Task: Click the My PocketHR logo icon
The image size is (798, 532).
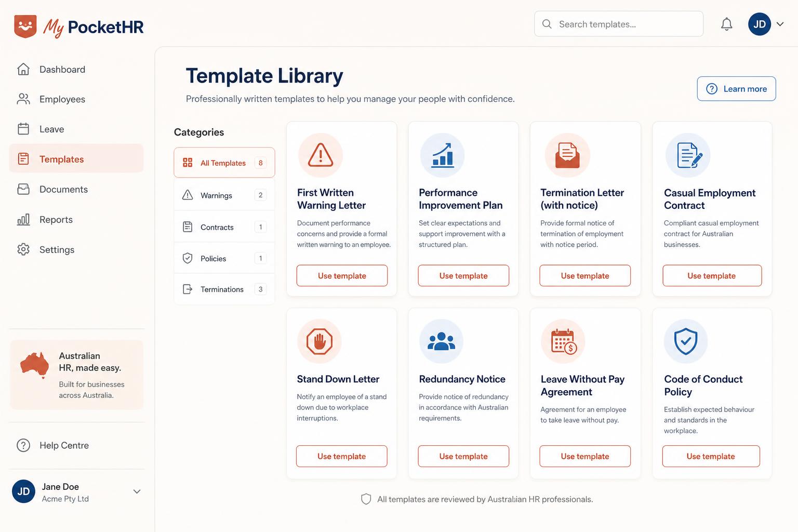Action: click(25, 26)
